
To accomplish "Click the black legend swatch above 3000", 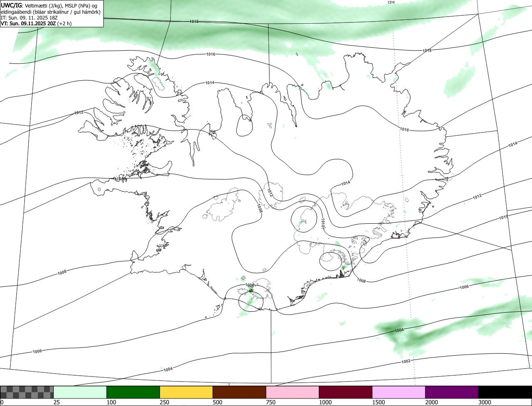I will 505,392.
